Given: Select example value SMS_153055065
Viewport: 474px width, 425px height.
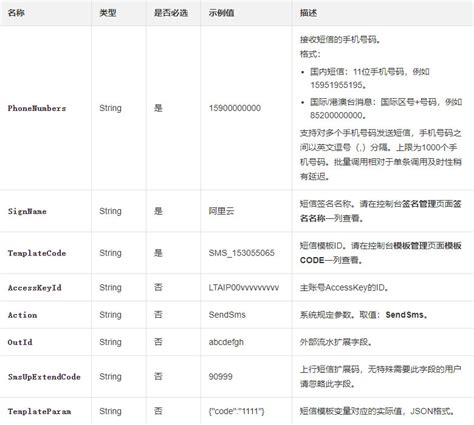Looking at the screenshot, I should (x=241, y=253).
